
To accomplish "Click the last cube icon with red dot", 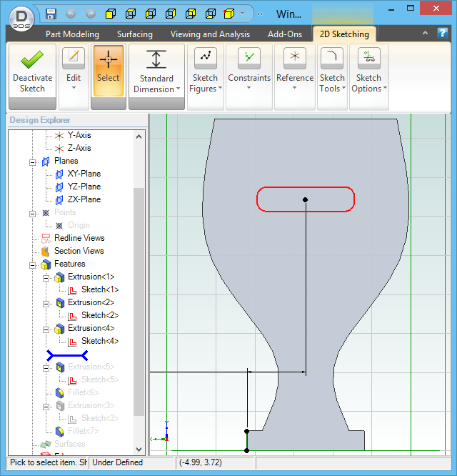I will pos(229,14).
